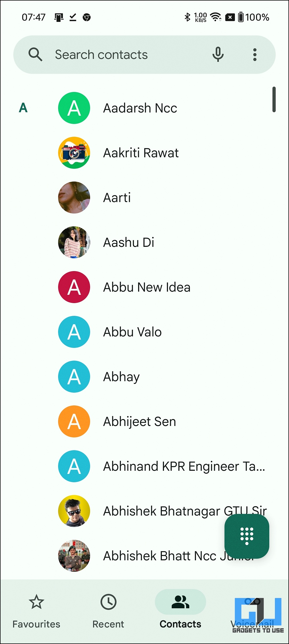Tap the Favourites star icon
Viewport: 289px width, 644px height.
[37, 602]
